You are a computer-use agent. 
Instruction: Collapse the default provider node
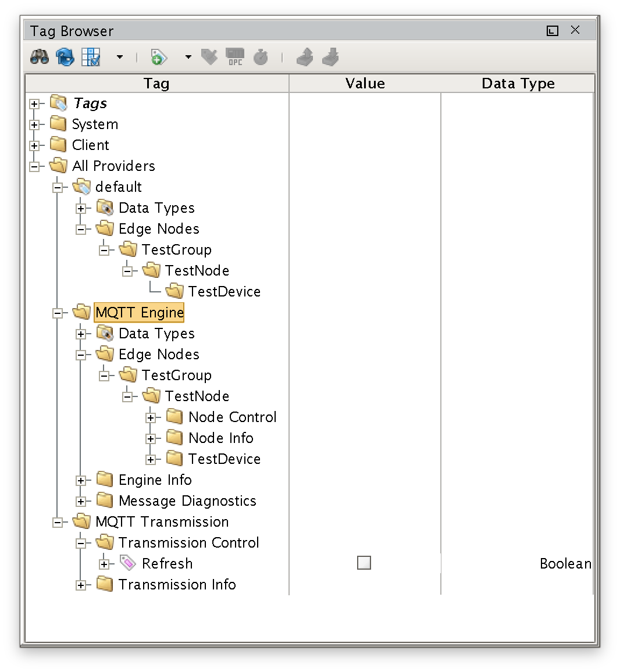(58, 187)
